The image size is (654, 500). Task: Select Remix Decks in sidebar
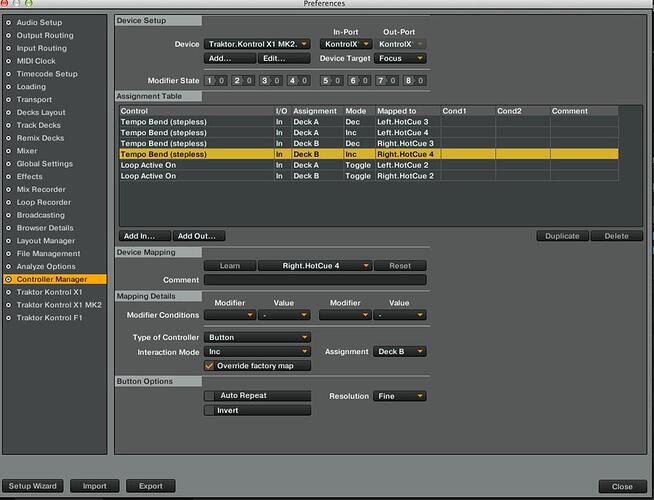coord(40,138)
